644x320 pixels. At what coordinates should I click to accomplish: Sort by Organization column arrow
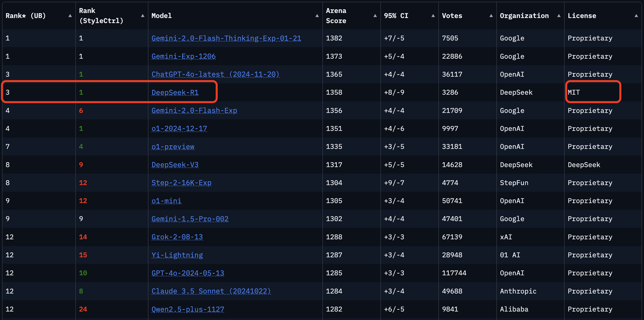pyautogui.click(x=559, y=16)
